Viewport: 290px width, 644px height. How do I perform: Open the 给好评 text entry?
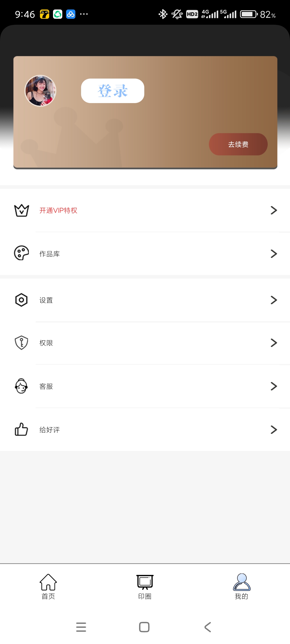[x=49, y=430]
